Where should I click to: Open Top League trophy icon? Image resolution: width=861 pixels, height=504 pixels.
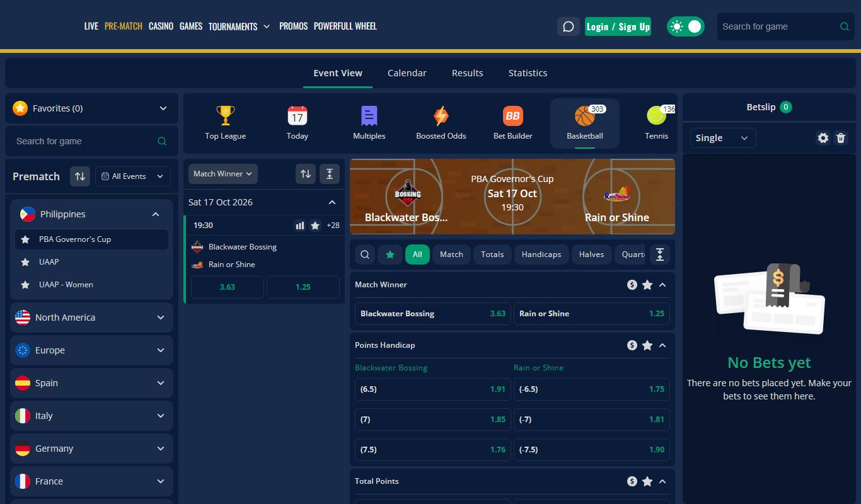pyautogui.click(x=225, y=116)
